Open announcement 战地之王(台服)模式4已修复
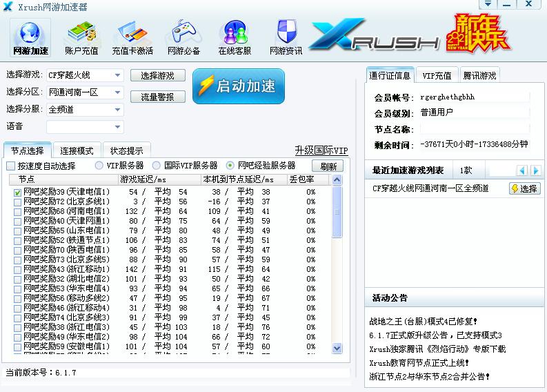Screen dimensions: 547x392 coord(423,321)
